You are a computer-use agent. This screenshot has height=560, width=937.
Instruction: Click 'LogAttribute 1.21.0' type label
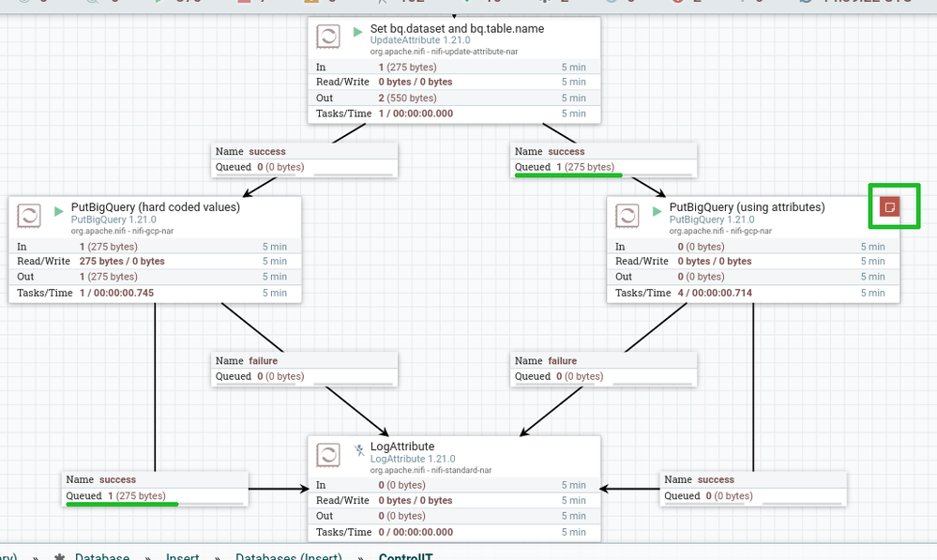(413, 459)
